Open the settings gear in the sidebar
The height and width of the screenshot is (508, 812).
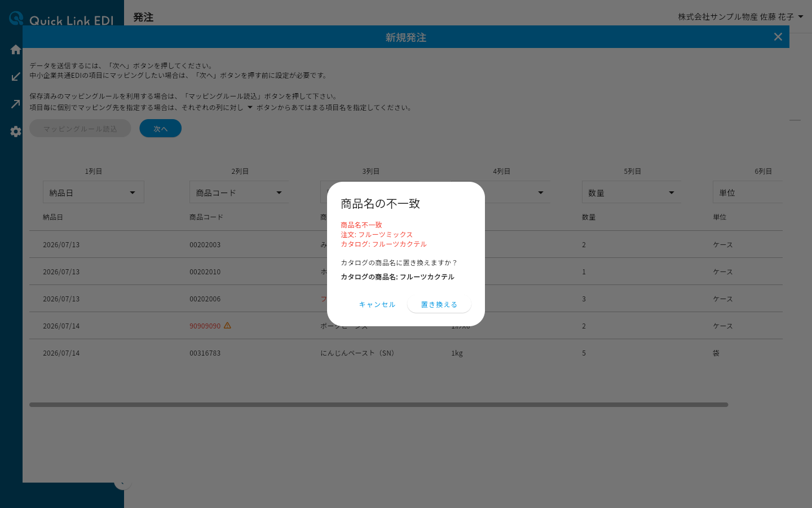pos(16,132)
